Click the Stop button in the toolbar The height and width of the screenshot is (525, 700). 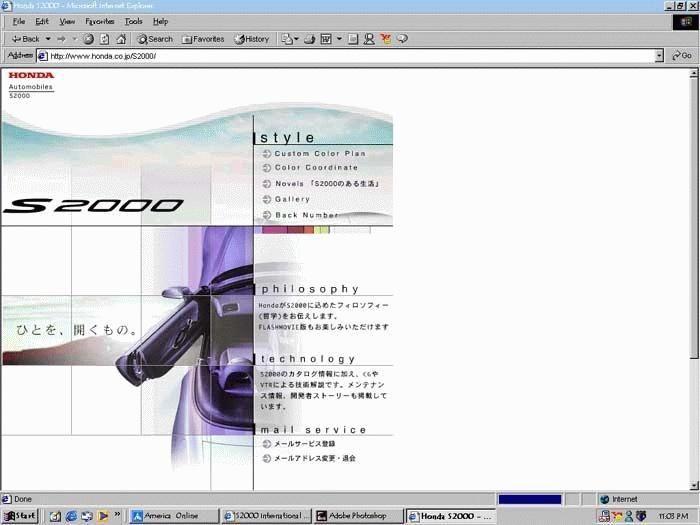[89, 39]
